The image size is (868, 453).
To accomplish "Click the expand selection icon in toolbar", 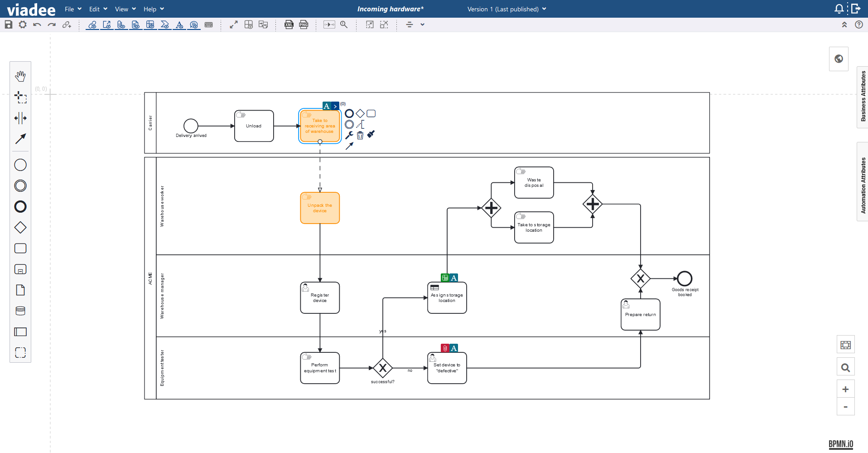I will click(384, 24).
